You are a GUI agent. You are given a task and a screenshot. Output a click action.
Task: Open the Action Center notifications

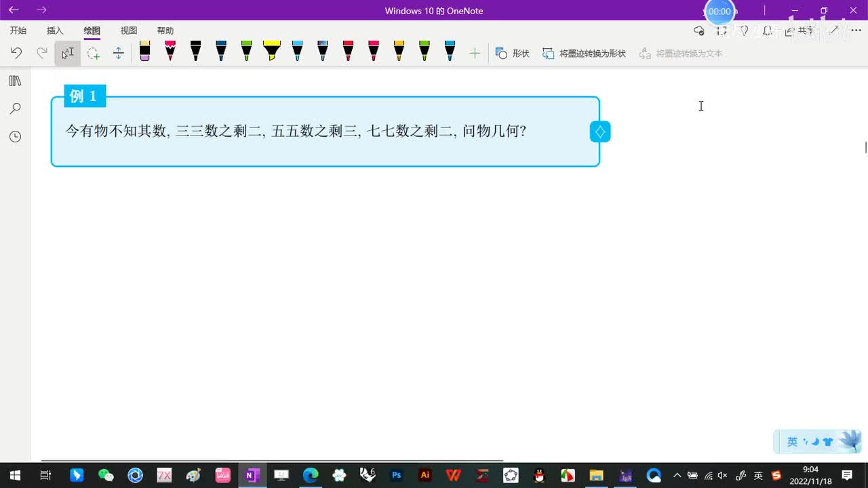pos(847,475)
